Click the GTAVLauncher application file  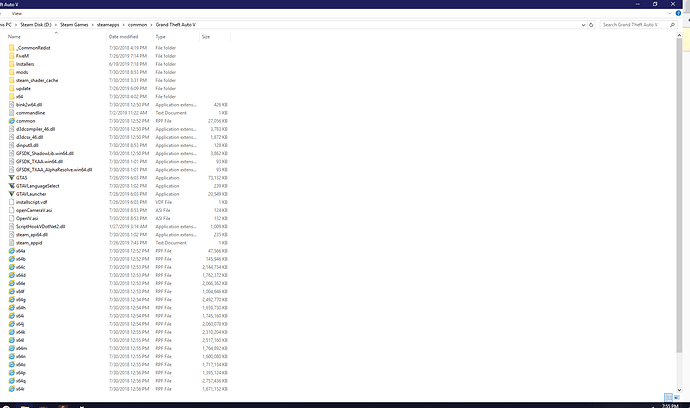click(x=32, y=193)
